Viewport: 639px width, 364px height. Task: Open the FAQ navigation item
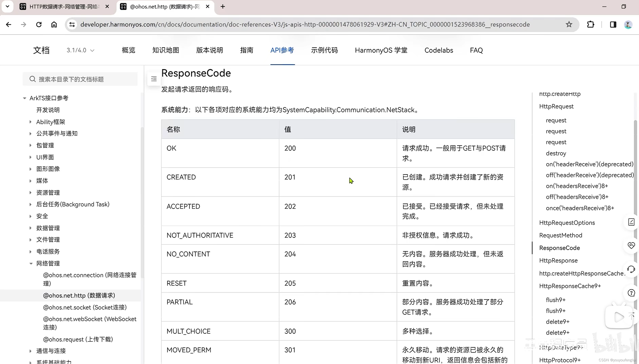(476, 50)
